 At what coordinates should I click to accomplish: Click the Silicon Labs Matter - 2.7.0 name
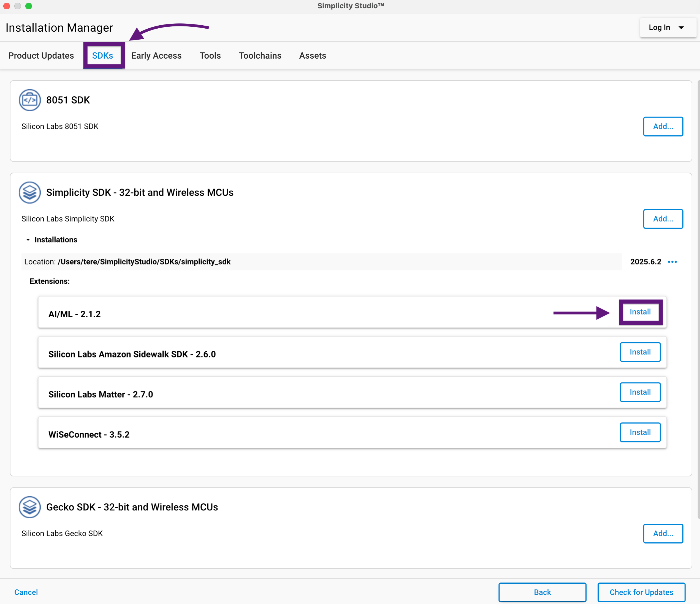pyautogui.click(x=101, y=395)
